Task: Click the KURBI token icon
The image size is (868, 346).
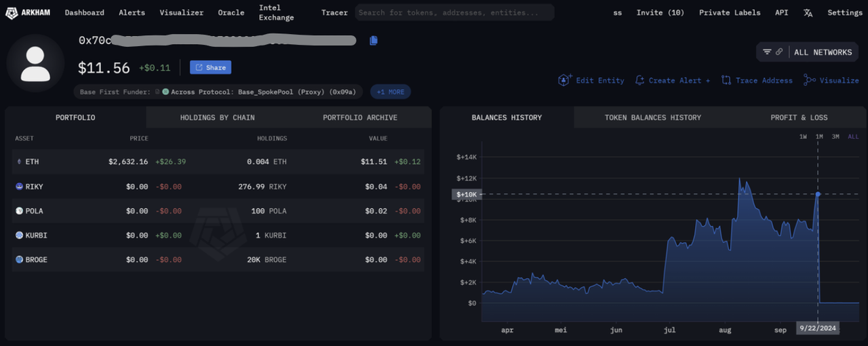Action: click(19, 235)
